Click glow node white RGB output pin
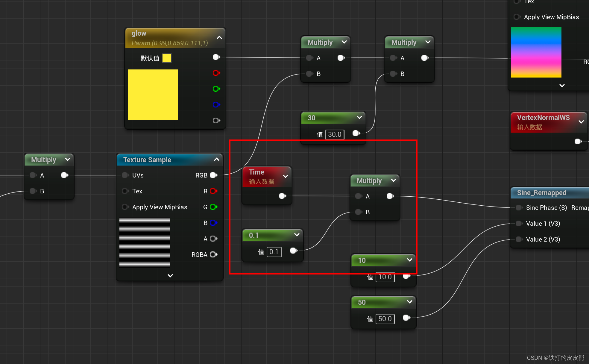The height and width of the screenshot is (364, 589). point(216,57)
